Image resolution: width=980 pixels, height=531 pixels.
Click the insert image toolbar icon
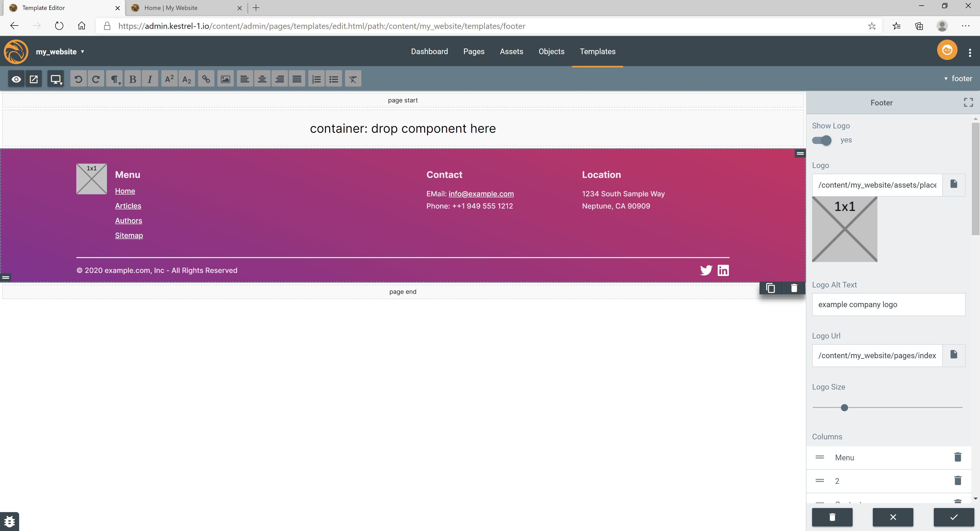click(225, 79)
